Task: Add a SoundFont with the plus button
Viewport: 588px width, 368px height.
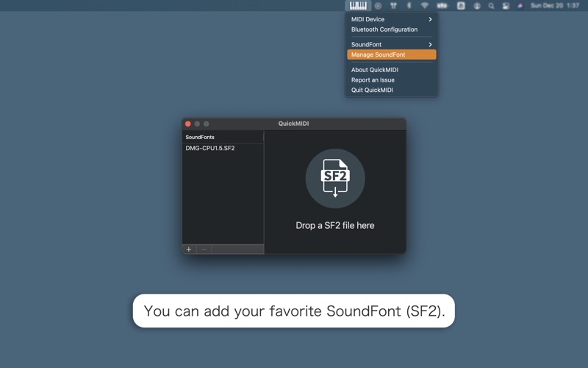Action: pos(189,250)
